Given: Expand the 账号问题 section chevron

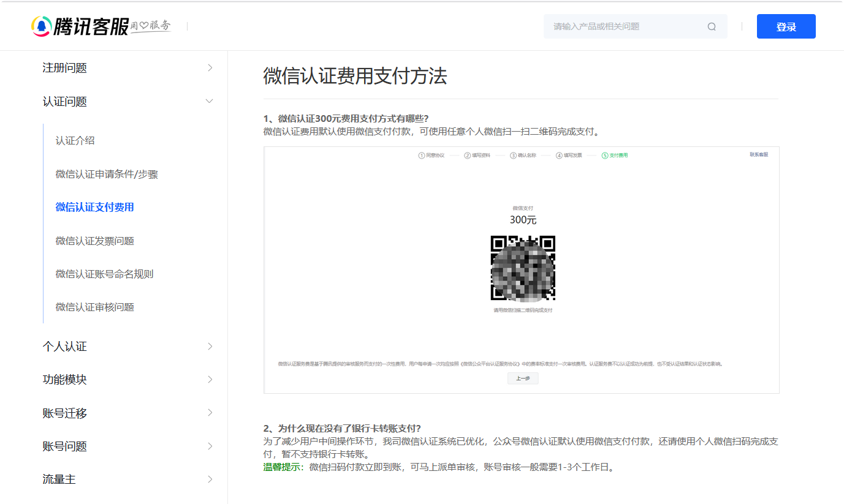Looking at the screenshot, I should 210,446.
